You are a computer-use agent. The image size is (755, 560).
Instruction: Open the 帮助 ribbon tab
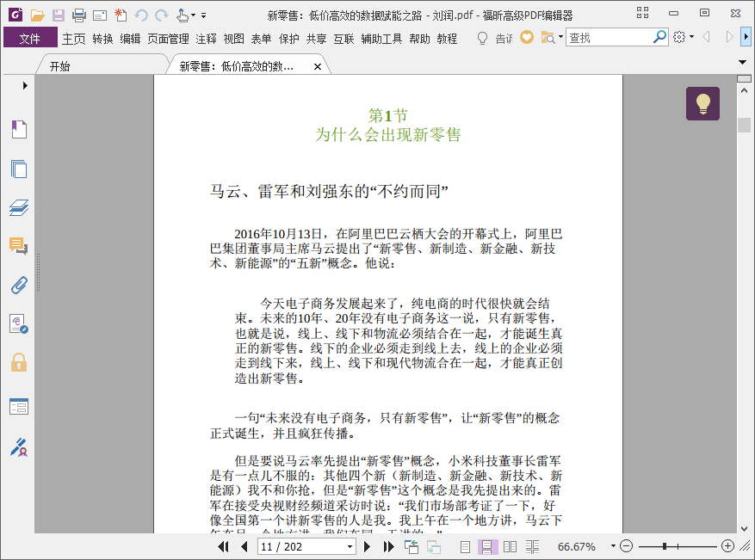click(x=419, y=39)
